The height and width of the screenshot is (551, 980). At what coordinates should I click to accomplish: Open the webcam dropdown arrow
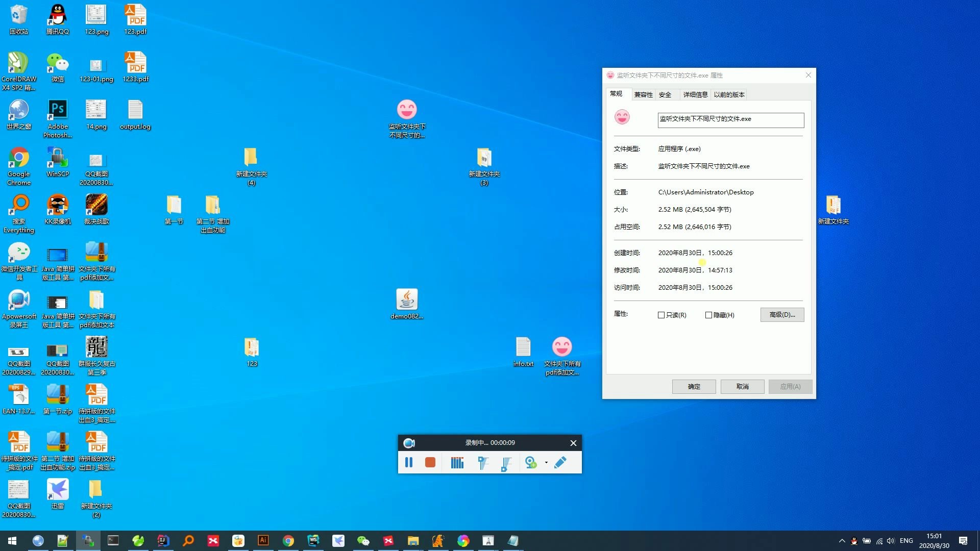[x=546, y=463]
